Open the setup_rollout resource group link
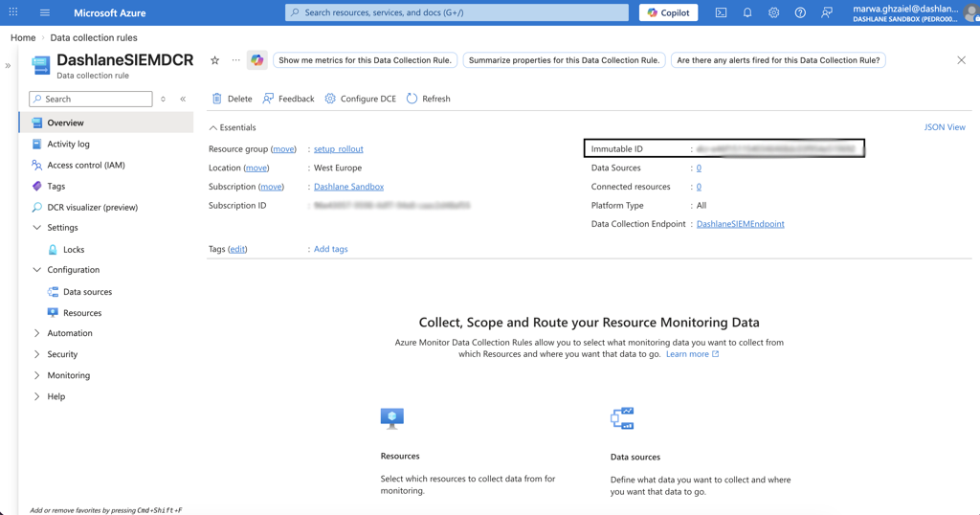The height and width of the screenshot is (515, 980). 338,148
